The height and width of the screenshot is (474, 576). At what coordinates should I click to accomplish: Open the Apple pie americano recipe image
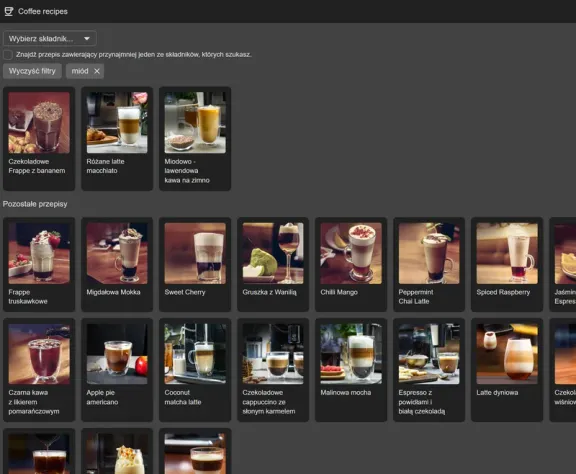point(117,354)
